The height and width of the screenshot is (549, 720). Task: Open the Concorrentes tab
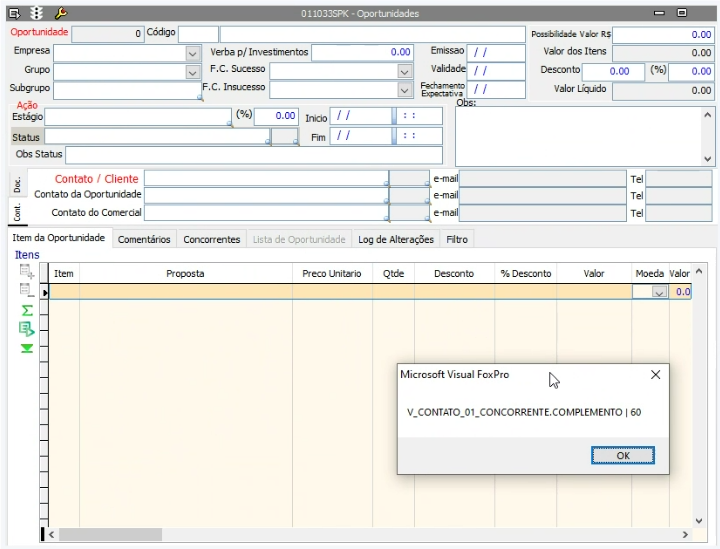click(x=212, y=239)
